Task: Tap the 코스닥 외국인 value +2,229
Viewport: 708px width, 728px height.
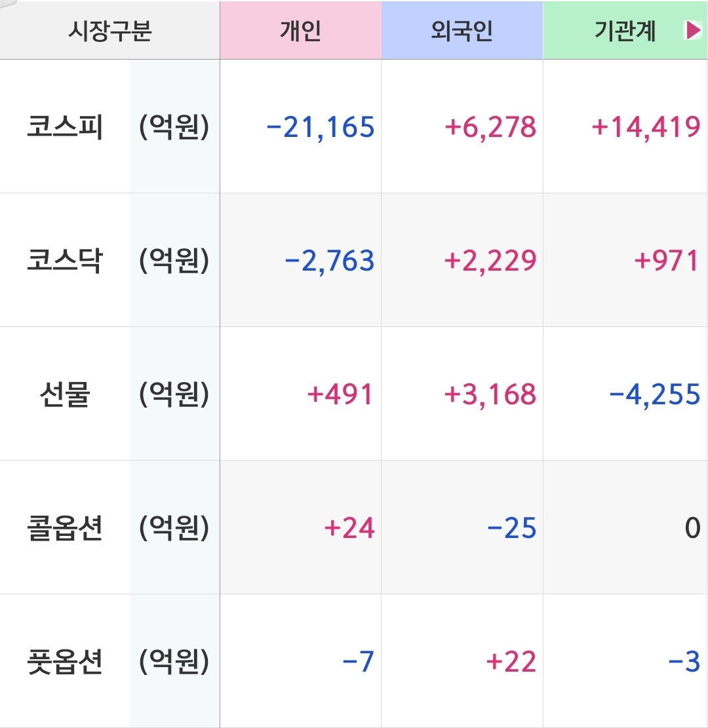Action: point(490,261)
